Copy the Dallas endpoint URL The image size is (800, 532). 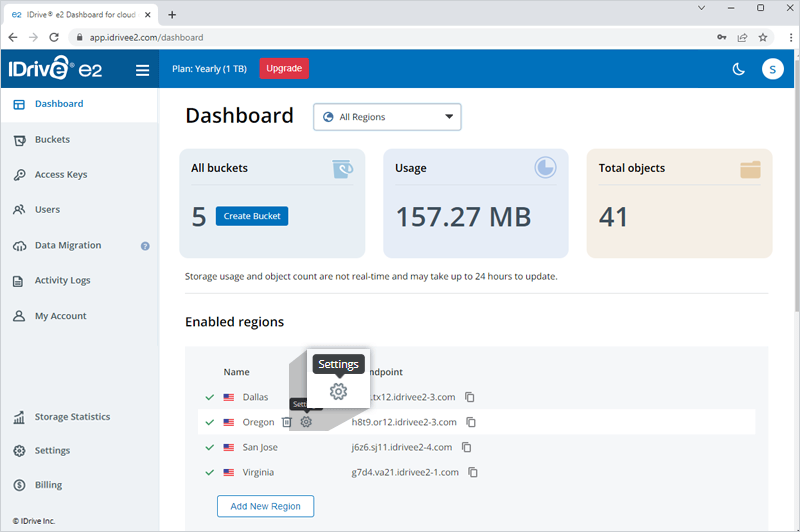[470, 397]
